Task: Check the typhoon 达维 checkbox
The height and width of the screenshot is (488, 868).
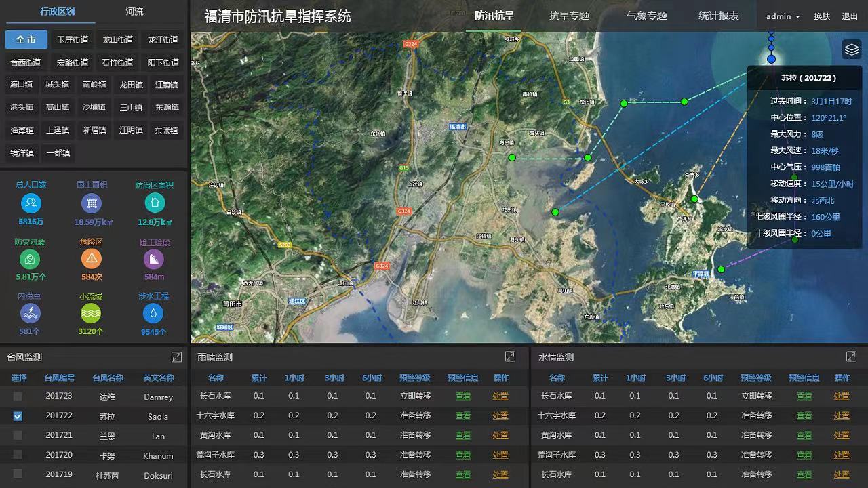Action: pos(16,396)
